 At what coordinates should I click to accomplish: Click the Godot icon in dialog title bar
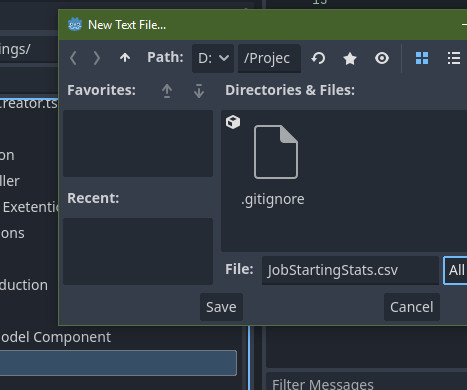point(75,25)
